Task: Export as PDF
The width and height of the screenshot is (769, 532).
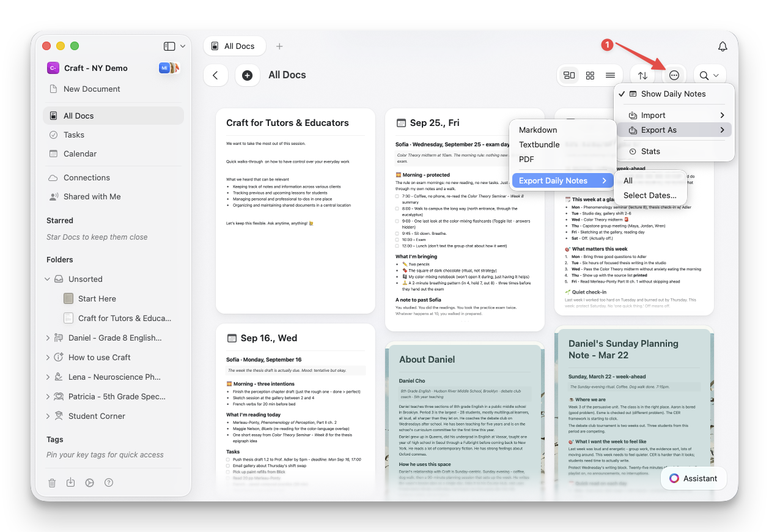Action: (x=562, y=159)
